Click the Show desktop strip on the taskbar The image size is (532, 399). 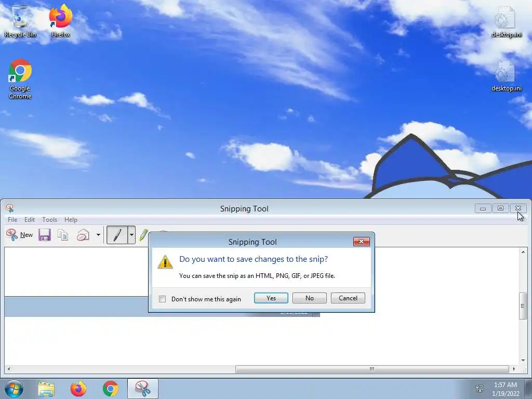point(528,389)
